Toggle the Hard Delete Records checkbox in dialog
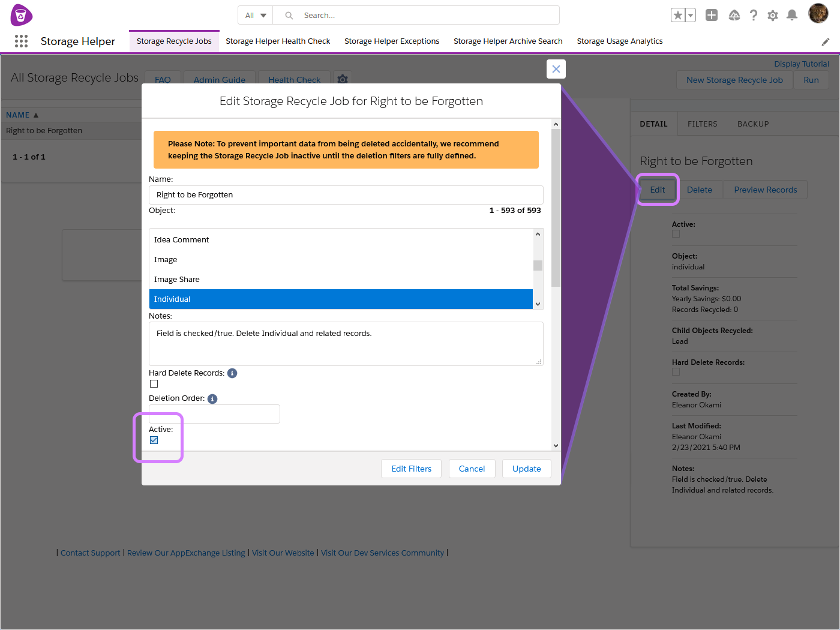Image resolution: width=840 pixels, height=630 pixels. point(154,384)
